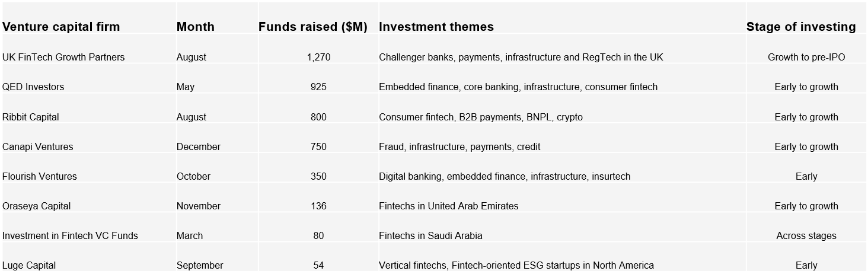Screen dimensions: 868x274
Task: Select the "Investment themes" column header
Action: (436, 27)
